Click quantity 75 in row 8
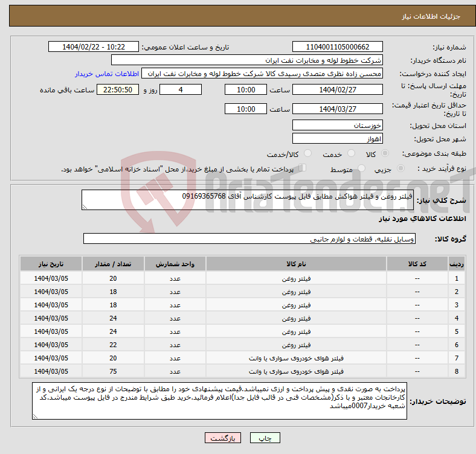Viewport: 476px width, 454px height. pyautogui.click(x=113, y=371)
